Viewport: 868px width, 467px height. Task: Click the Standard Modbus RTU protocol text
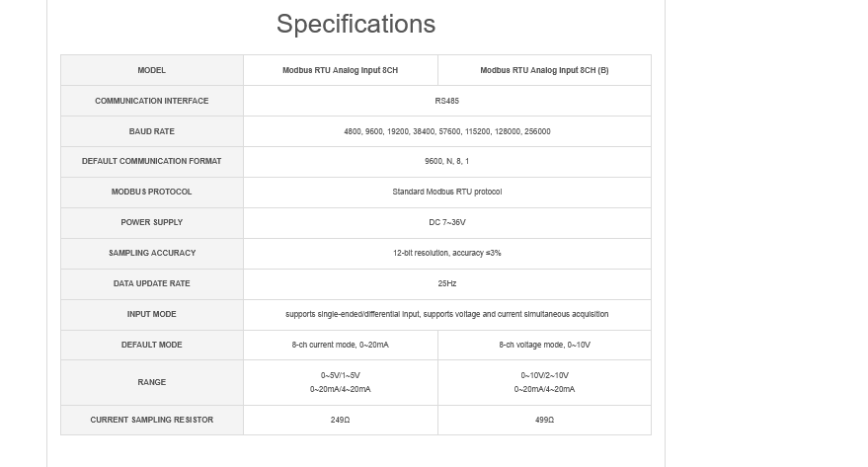tap(446, 192)
